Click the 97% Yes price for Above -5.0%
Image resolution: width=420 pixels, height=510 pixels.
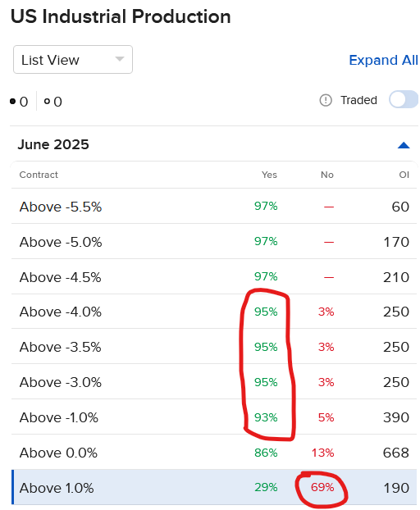266,241
